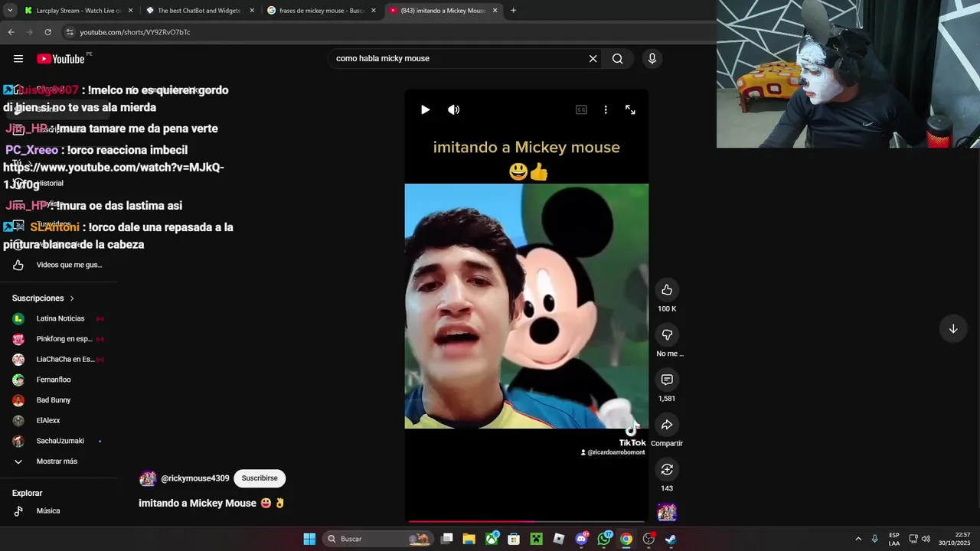
Task: Open the site information icon in the address bar
Action: pyautogui.click(x=70, y=32)
